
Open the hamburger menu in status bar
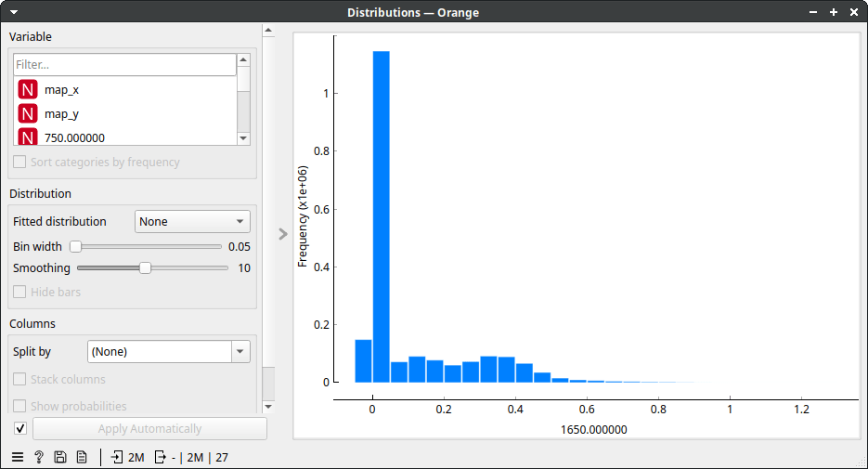tap(18, 457)
